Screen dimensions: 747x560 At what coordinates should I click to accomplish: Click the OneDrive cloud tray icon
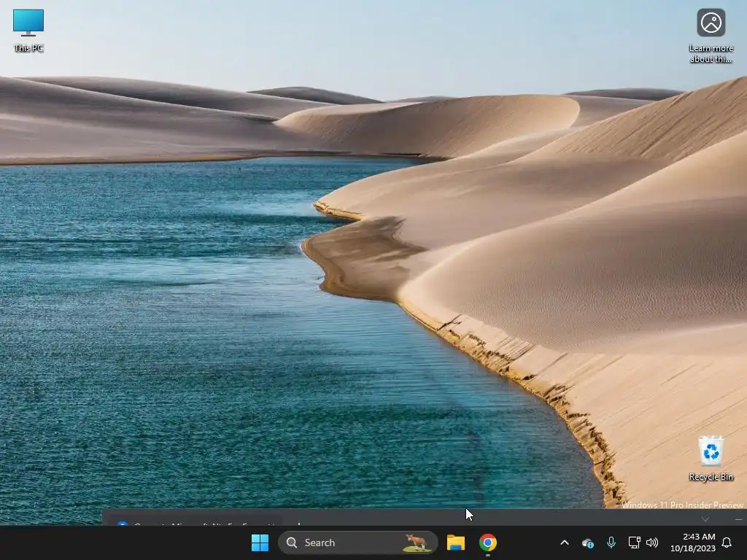[588, 542]
